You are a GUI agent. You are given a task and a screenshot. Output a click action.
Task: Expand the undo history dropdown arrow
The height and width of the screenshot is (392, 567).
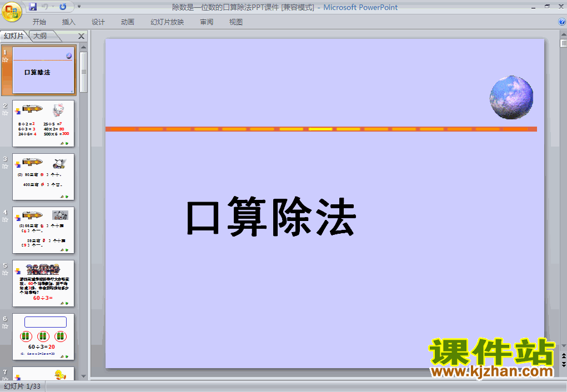click(x=53, y=7)
